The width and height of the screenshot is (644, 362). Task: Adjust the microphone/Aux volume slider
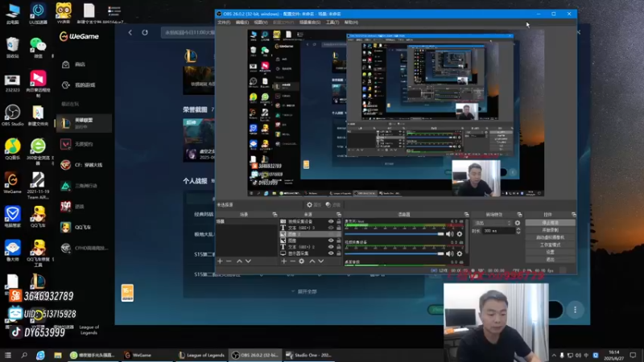point(394,234)
